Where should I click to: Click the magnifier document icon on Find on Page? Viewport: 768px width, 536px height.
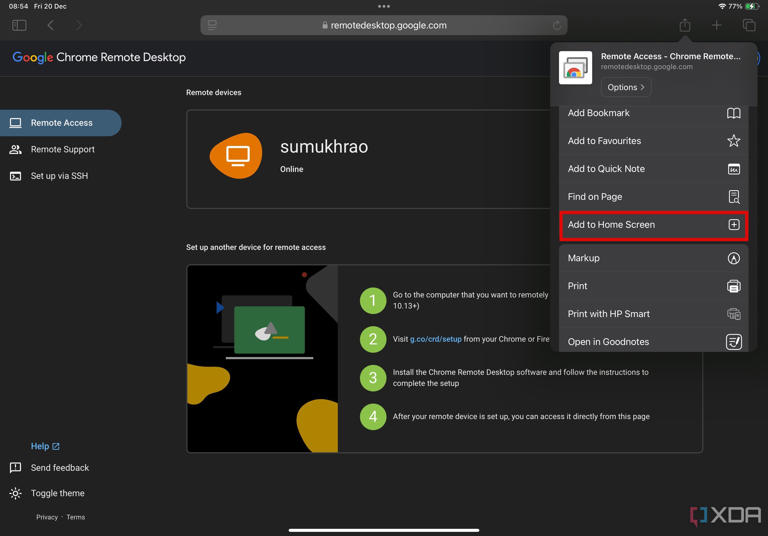tap(734, 197)
